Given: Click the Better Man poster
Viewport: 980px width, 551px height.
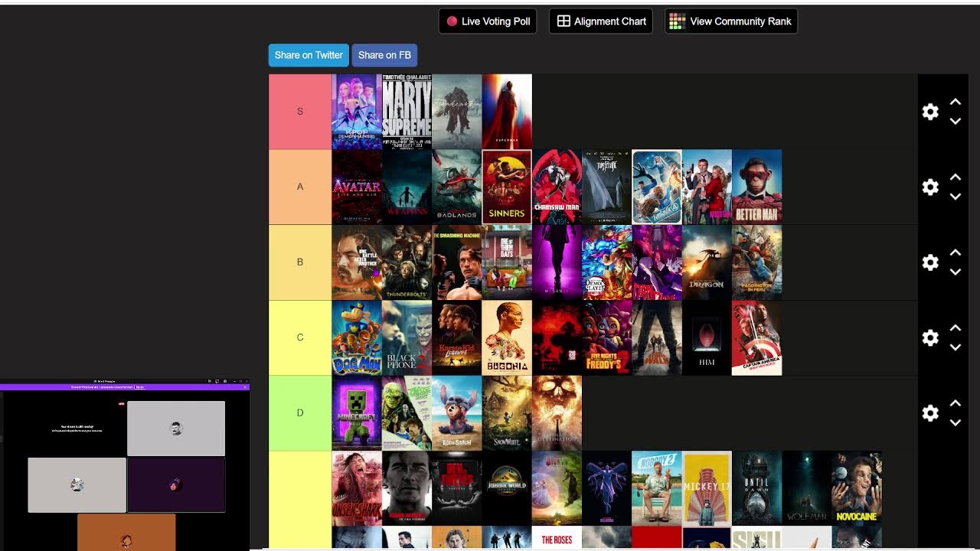Looking at the screenshot, I should (756, 187).
